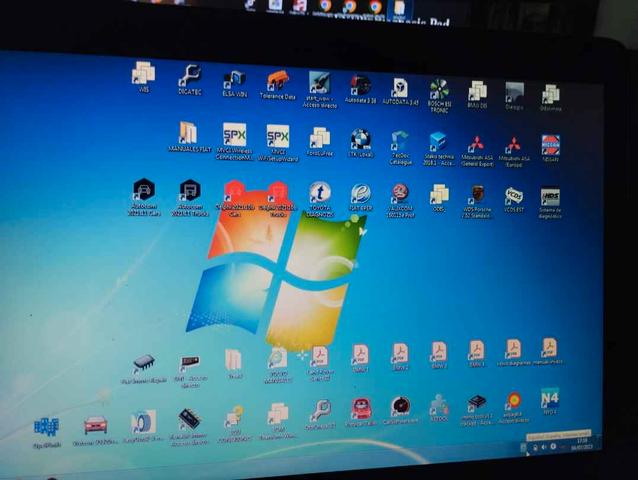Click the taskbar clock in system tray
638x480 pixels.
point(581,443)
